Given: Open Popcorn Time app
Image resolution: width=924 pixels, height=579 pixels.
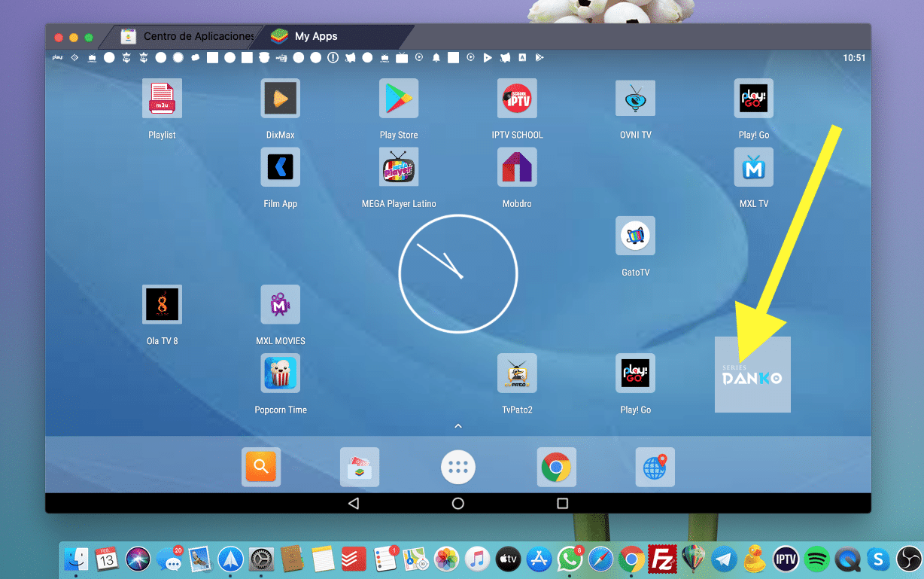Looking at the screenshot, I should pyautogui.click(x=280, y=373).
